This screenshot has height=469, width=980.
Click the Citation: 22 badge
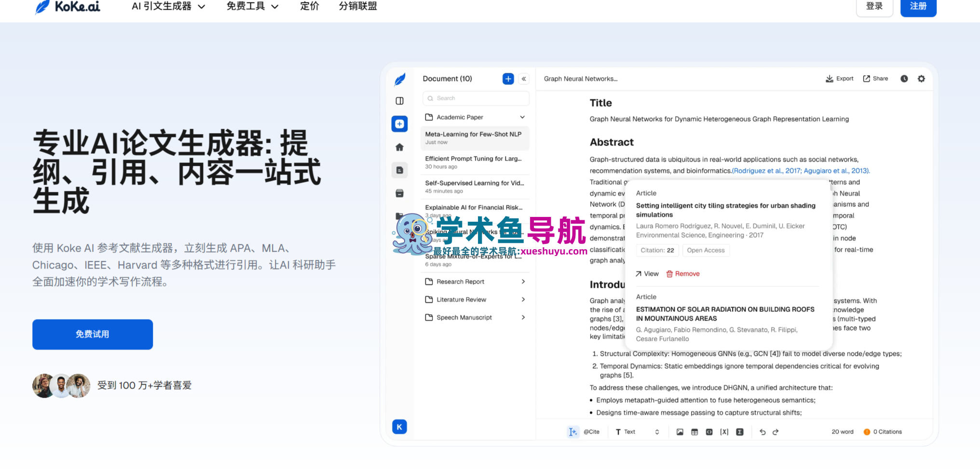pos(657,250)
